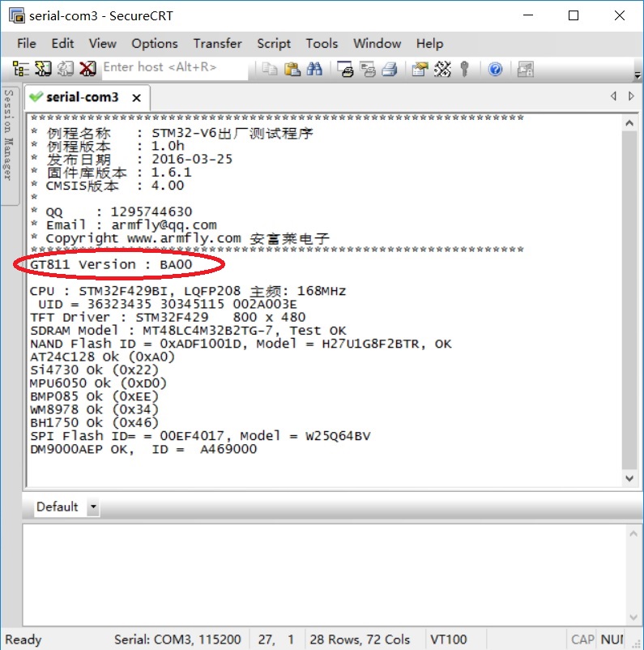Click the Print Screen toolbar icon

point(345,69)
